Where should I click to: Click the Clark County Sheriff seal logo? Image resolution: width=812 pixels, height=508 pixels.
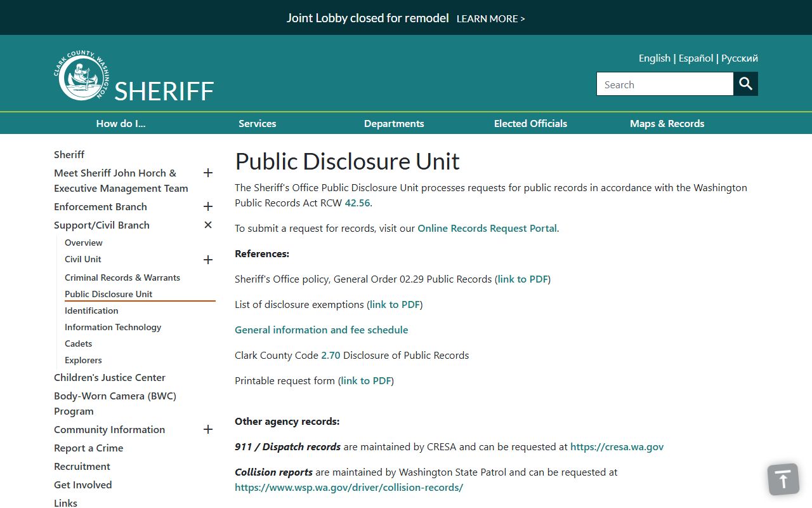81,76
